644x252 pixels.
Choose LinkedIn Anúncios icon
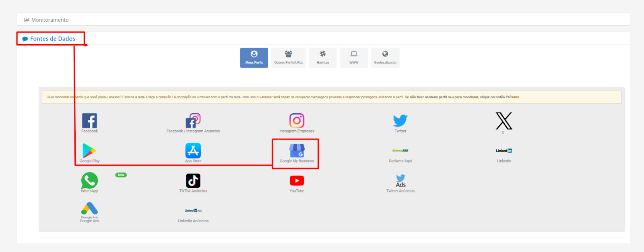tap(193, 211)
